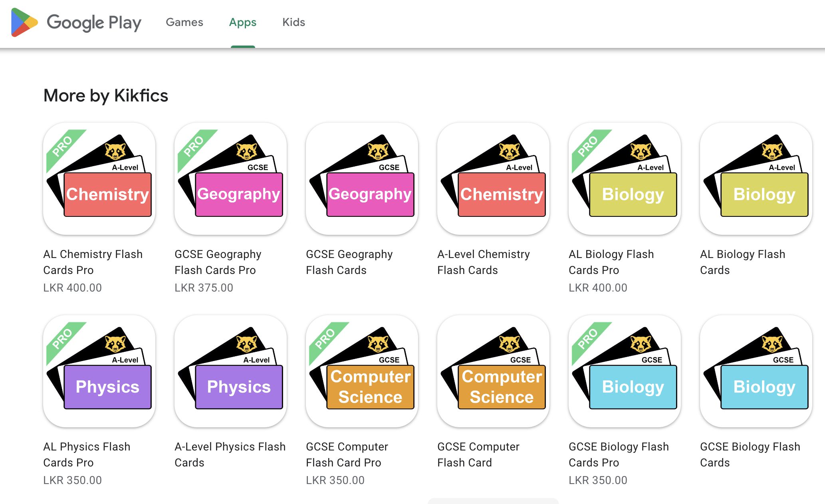825x504 pixels.
Task: Go to the Kids tab
Action: [294, 22]
